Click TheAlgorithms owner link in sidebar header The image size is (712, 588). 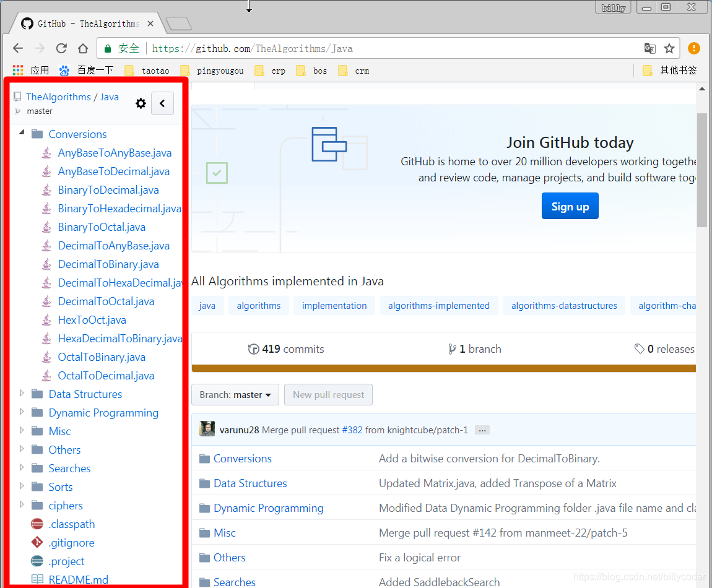pyautogui.click(x=58, y=97)
